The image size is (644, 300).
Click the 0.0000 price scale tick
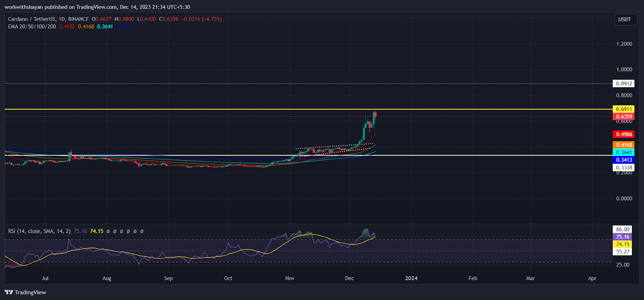[x=624, y=199]
